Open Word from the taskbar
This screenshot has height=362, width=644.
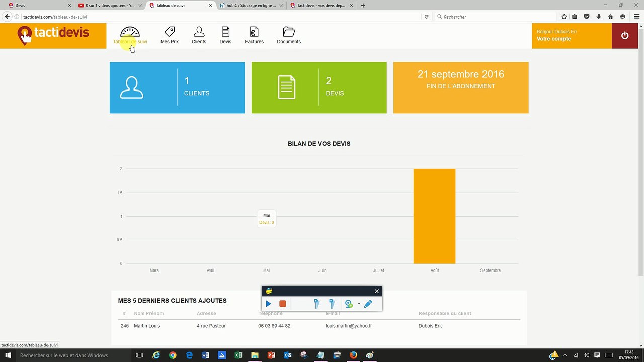[205, 355]
